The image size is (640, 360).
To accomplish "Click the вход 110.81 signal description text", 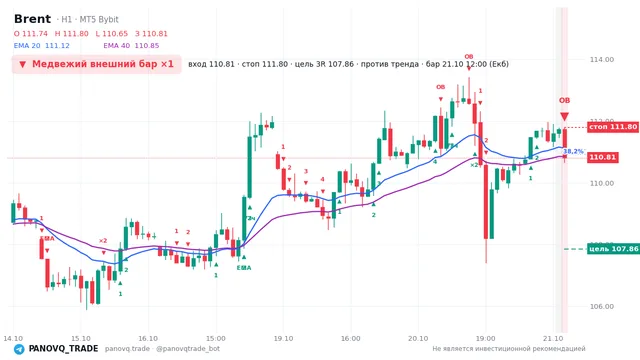I will [x=348, y=64].
